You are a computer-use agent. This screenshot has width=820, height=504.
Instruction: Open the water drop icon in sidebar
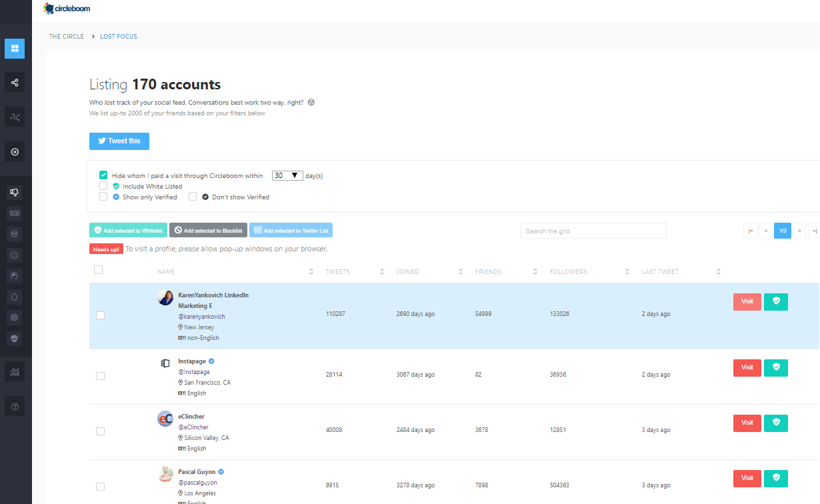coord(15,296)
